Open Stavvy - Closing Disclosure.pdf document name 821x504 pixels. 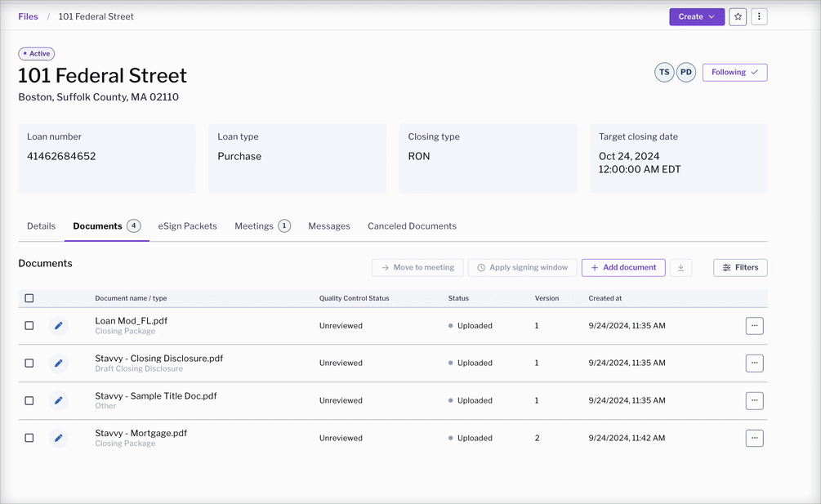click(159, 359)
